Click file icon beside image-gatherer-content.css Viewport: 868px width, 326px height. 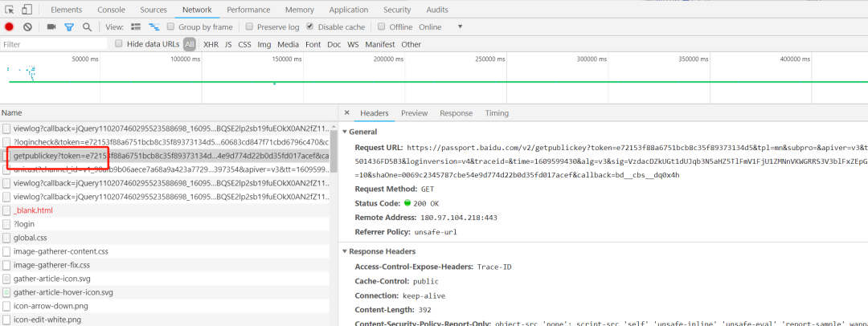6,251
